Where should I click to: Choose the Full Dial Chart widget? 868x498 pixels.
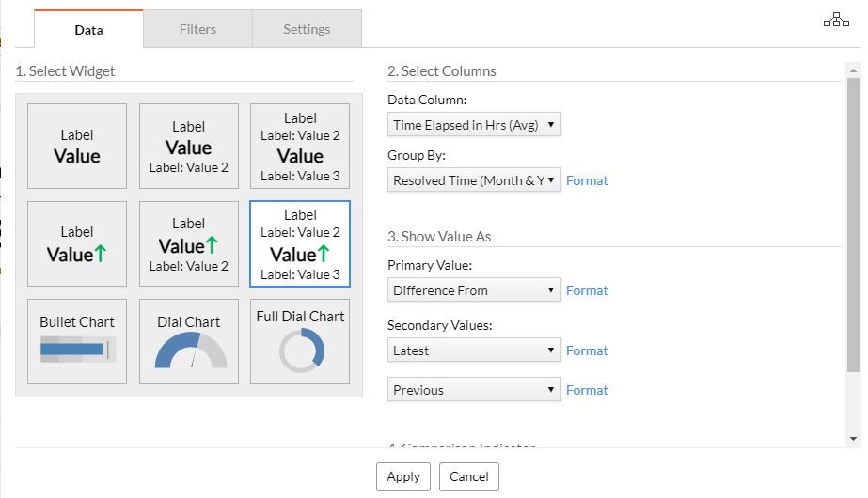300,341
